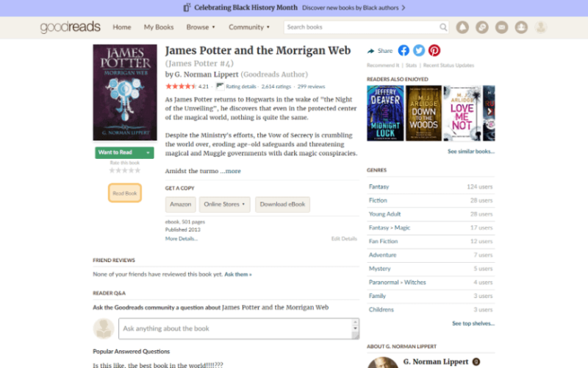Click the search magnifier icon
The height and width of the screenshot is (368, 588).
tap(443, 27)
